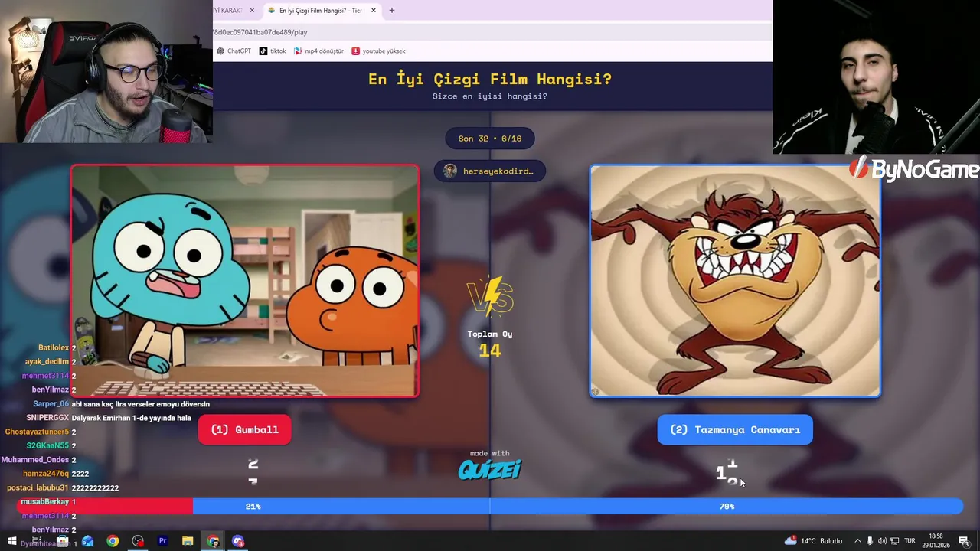Image resolution: width=980 pixels, height=551 pixels.
Task: Click the microphone tray icon
Action: point(870,541)
